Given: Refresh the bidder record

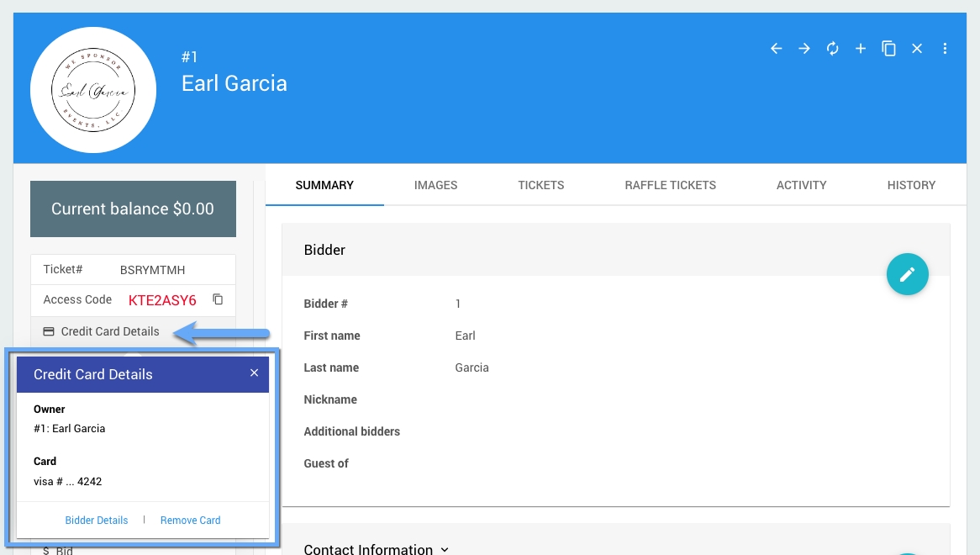Looking at the screenshot, I should pyautogui.click(x=833, y=49).
